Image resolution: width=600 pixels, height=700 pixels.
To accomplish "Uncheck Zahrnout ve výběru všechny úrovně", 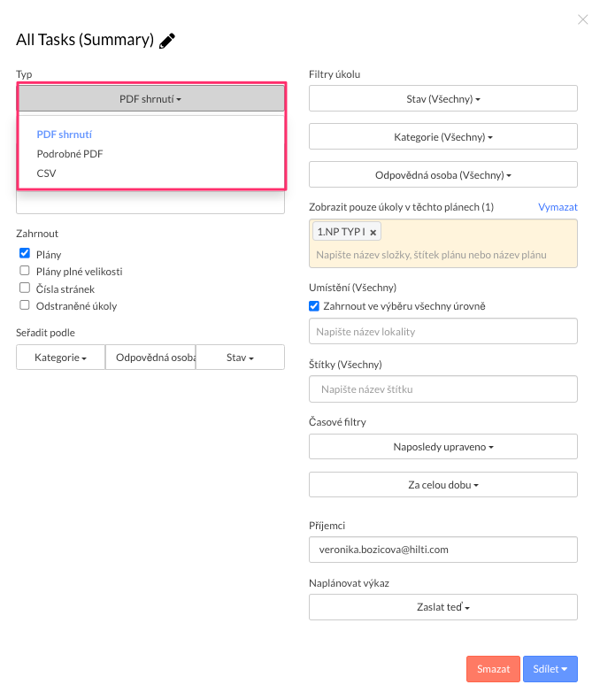I will pos(314,306).
